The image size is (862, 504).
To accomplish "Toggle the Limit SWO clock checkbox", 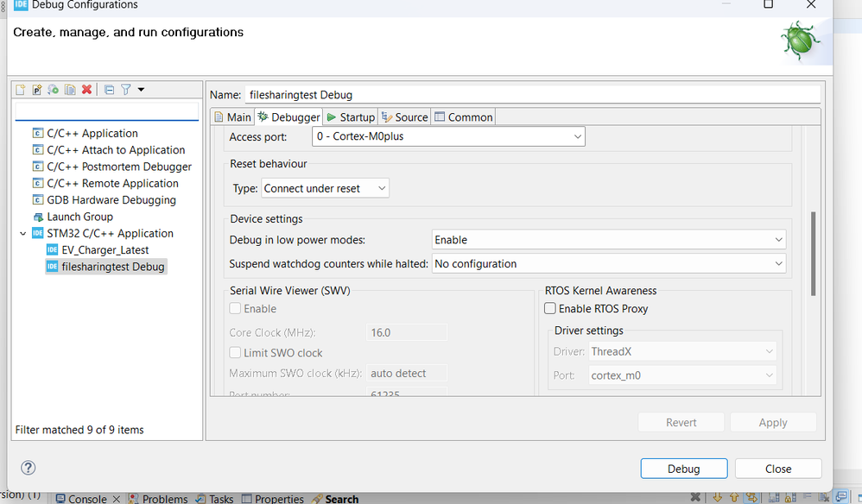I will [235, 352].
